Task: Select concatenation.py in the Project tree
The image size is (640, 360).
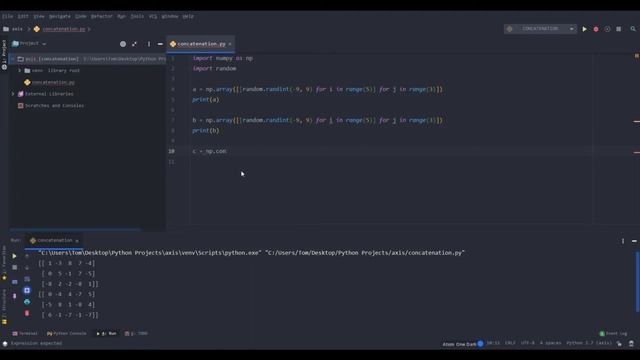Action: [49, 82]
